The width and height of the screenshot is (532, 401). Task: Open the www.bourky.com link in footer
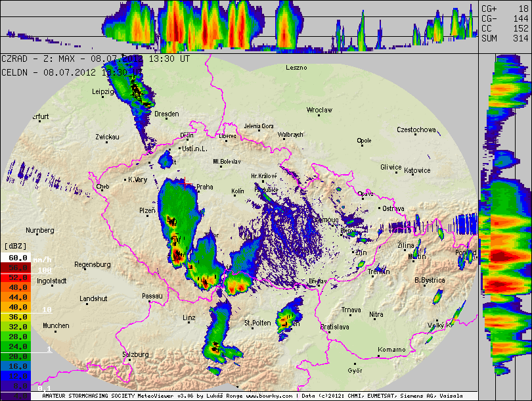269,396
